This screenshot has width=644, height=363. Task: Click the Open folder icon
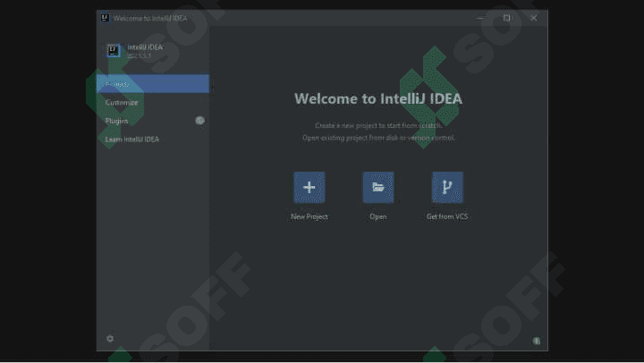pos(377,187)
